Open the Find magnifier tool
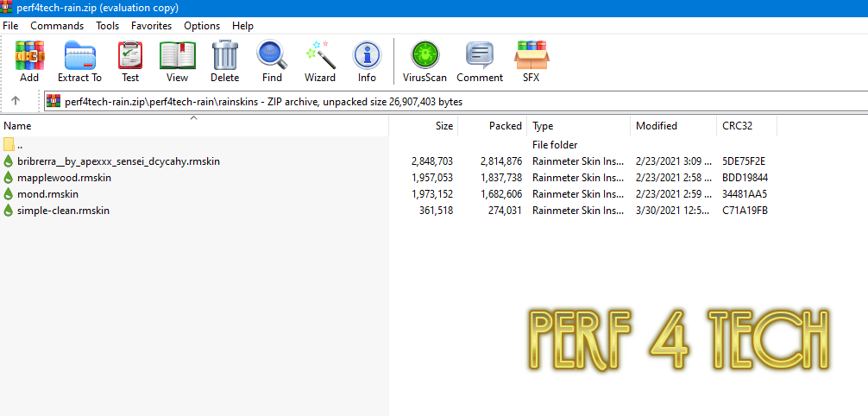 (x=272, y=55)
